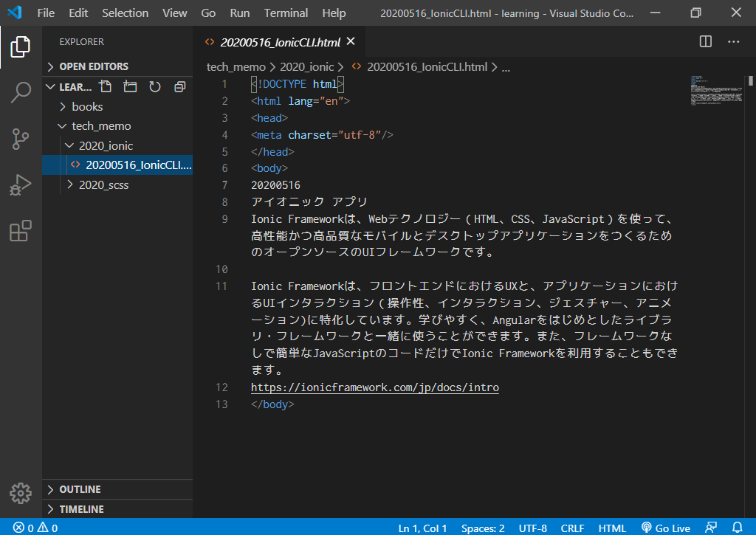Change line endings via CRLF
The image size is (756, 535).
572,528
